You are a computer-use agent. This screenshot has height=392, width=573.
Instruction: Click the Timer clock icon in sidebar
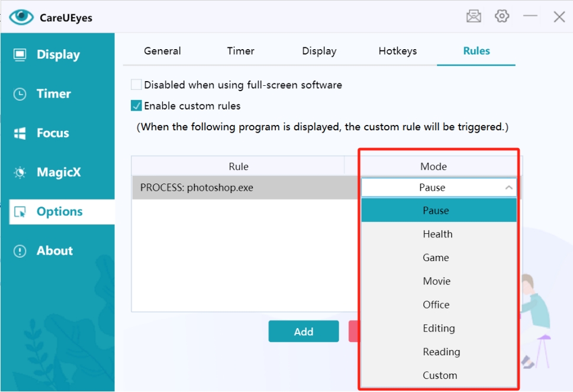pyautogui.click(x=20, y=94)
